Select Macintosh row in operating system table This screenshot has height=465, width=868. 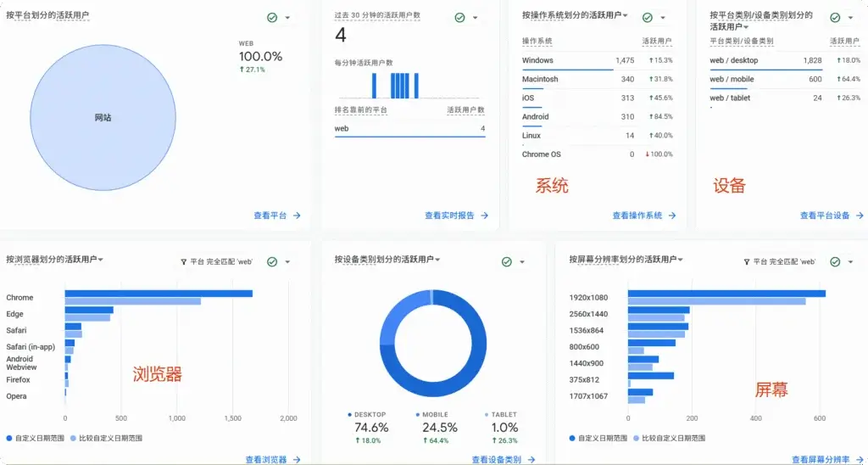(598, 79)
